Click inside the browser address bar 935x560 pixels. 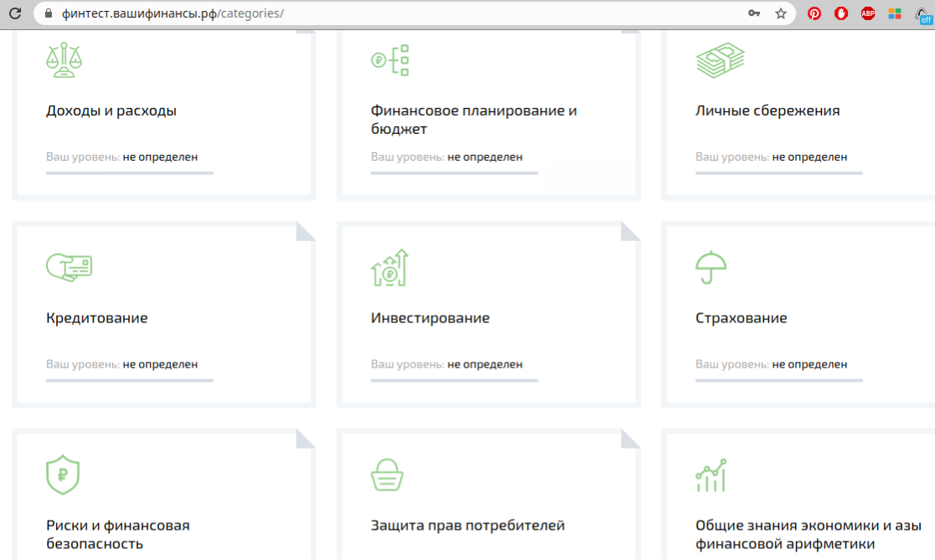click(335, 13)
